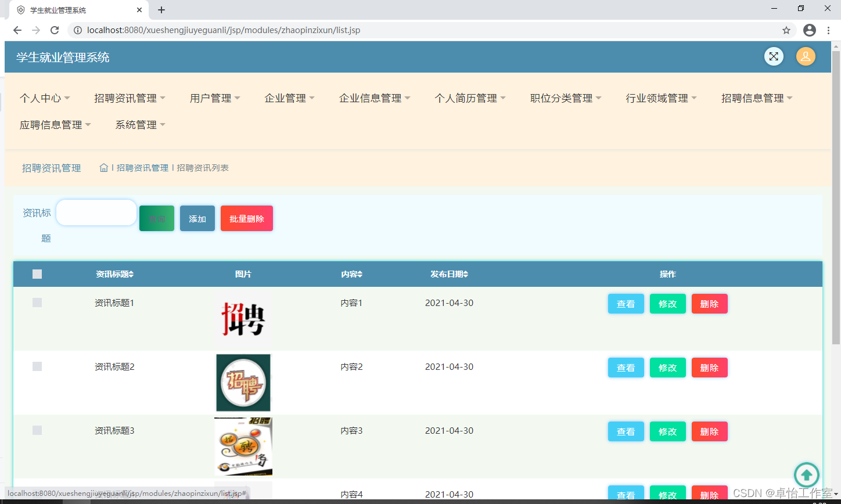841x504 pixels.
Task: Expand the 招聘资讯管理 dropdown menu
Action: point(130,98)
